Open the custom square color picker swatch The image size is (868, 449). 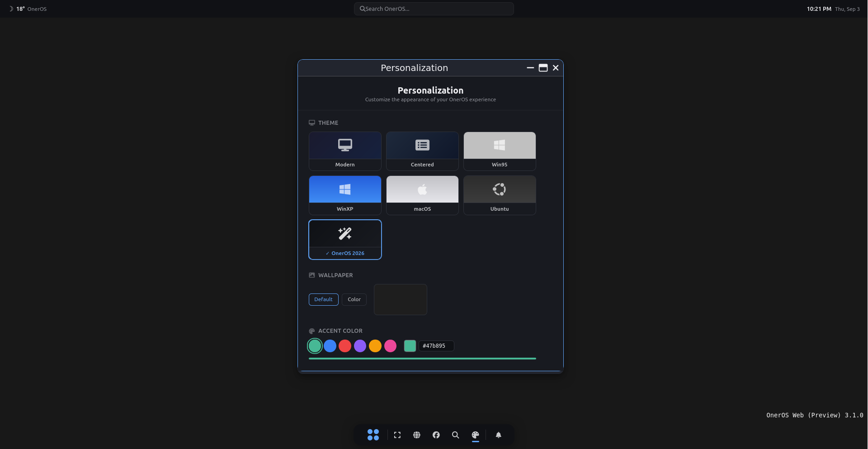410,346
